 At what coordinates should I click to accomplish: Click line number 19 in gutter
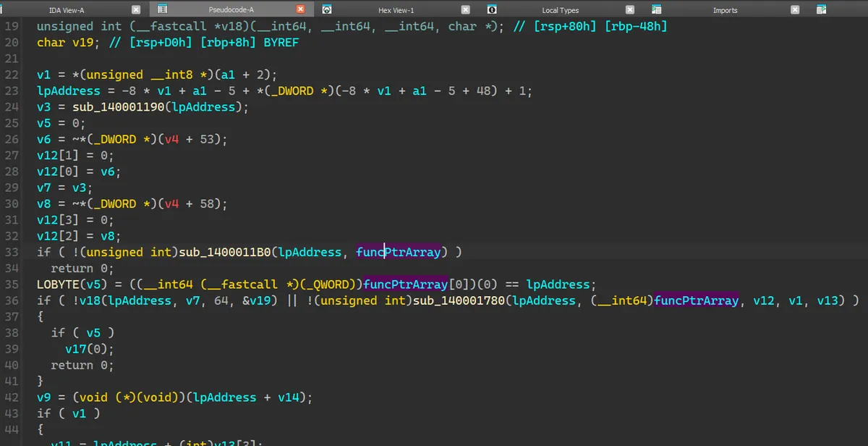(x=14, y=26)
